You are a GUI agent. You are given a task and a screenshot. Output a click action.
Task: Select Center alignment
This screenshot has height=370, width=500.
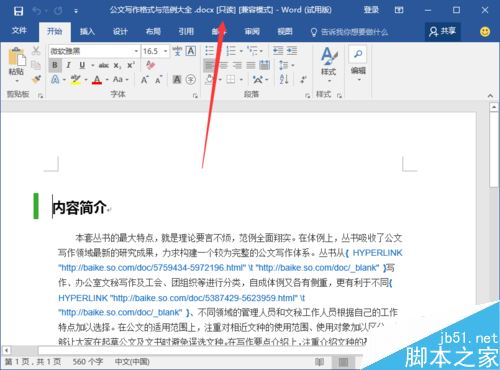(x=224, y=65)
